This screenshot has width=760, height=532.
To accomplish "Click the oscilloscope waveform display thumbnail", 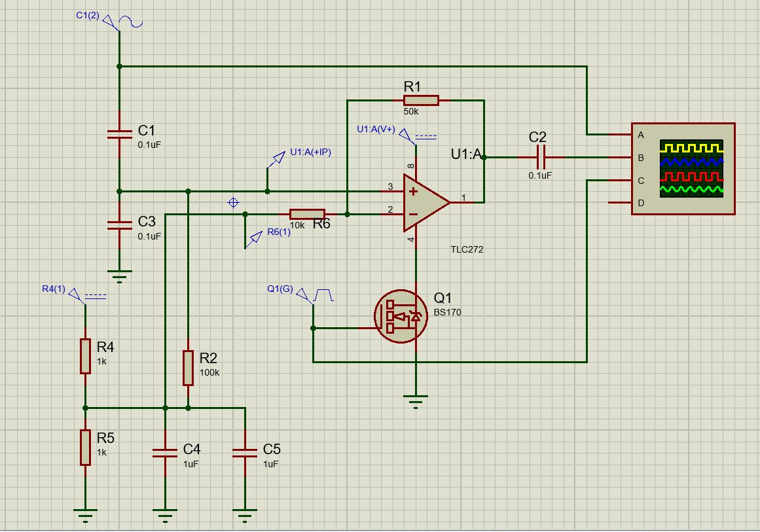I will [x=692, y=169].
